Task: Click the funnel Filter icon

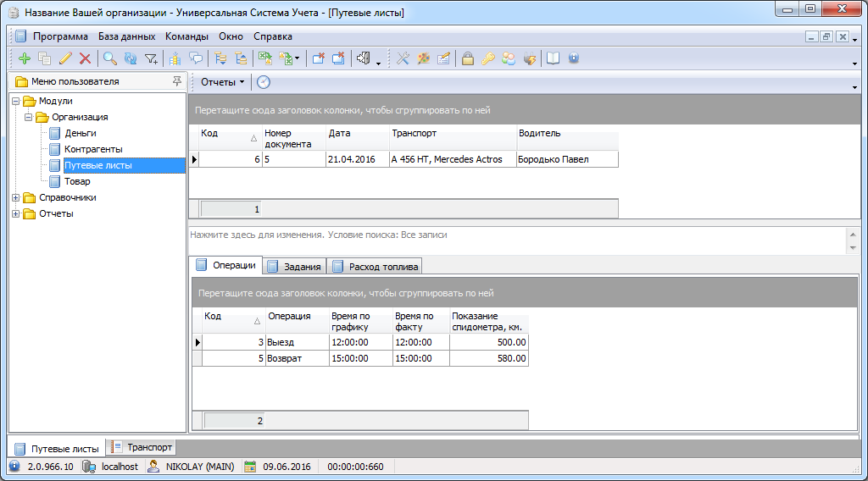Action: 151,58
